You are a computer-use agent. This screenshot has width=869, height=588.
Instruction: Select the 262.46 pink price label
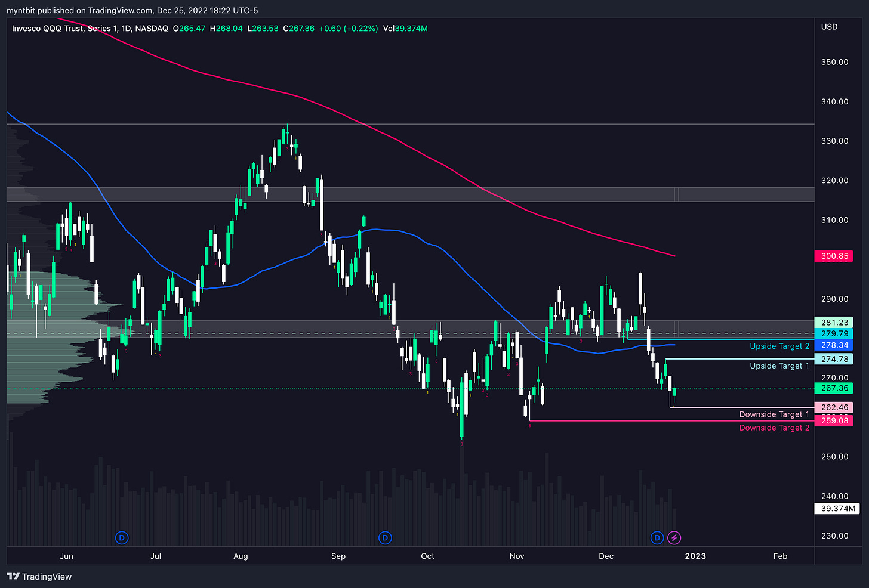(x=834, y=408)
